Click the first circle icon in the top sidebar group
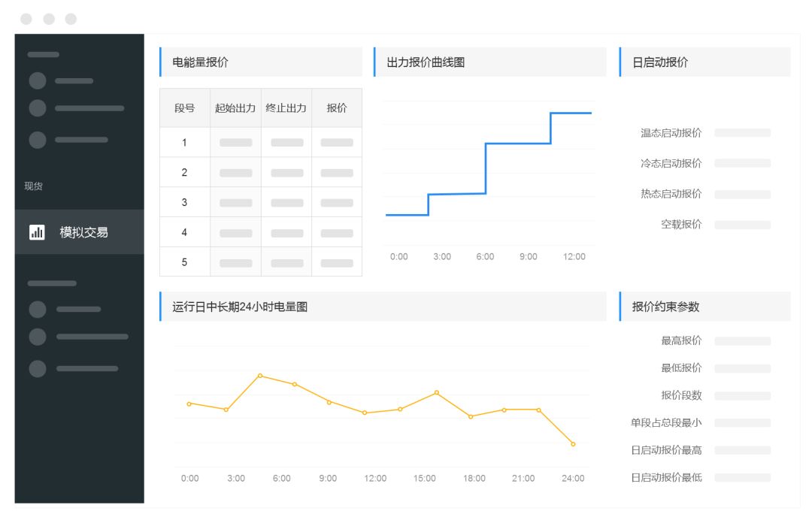 point(38,81)
